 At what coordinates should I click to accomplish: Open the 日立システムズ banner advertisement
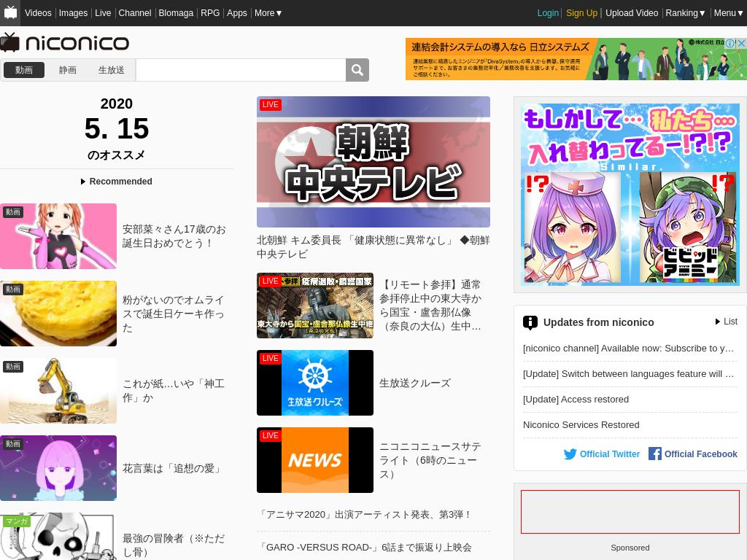coord(576,59)
